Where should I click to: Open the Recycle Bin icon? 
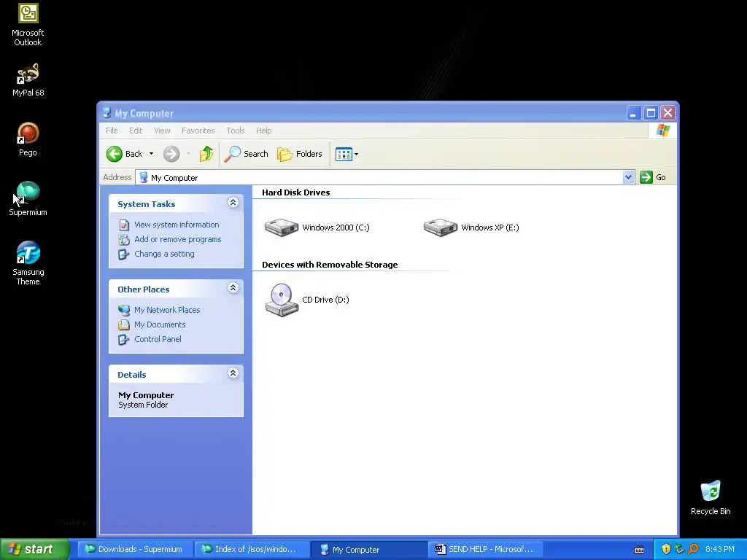[x=711, y=498]
